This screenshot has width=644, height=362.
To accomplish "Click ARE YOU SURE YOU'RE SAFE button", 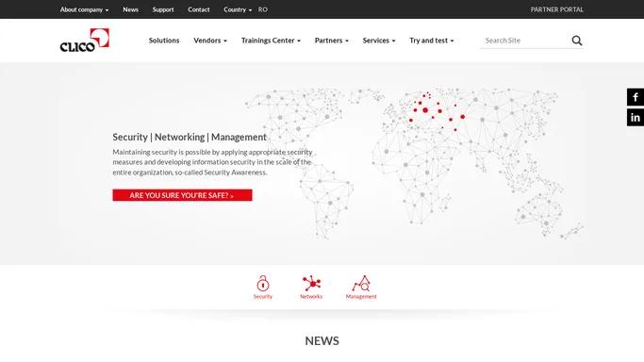I will tap(182, 195).
